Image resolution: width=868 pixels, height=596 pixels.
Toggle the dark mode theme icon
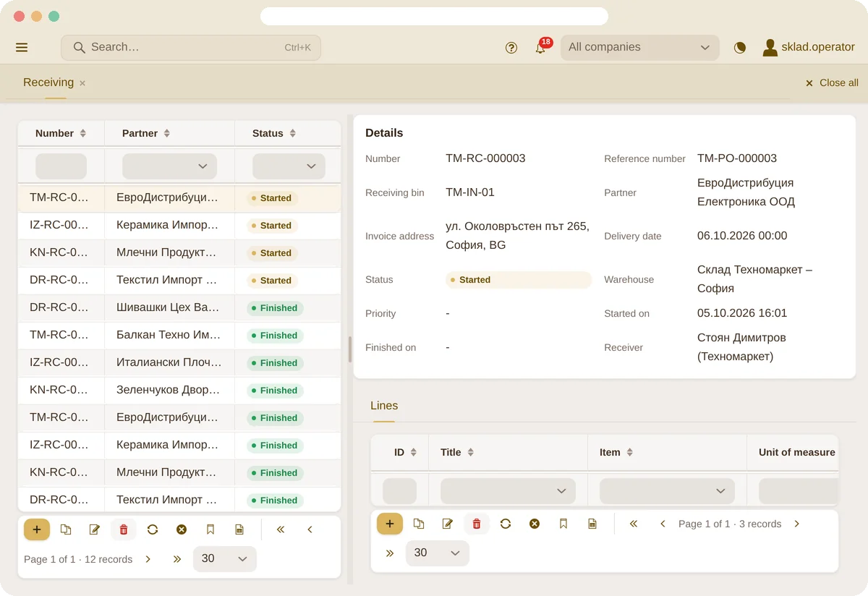click(739, 48)
